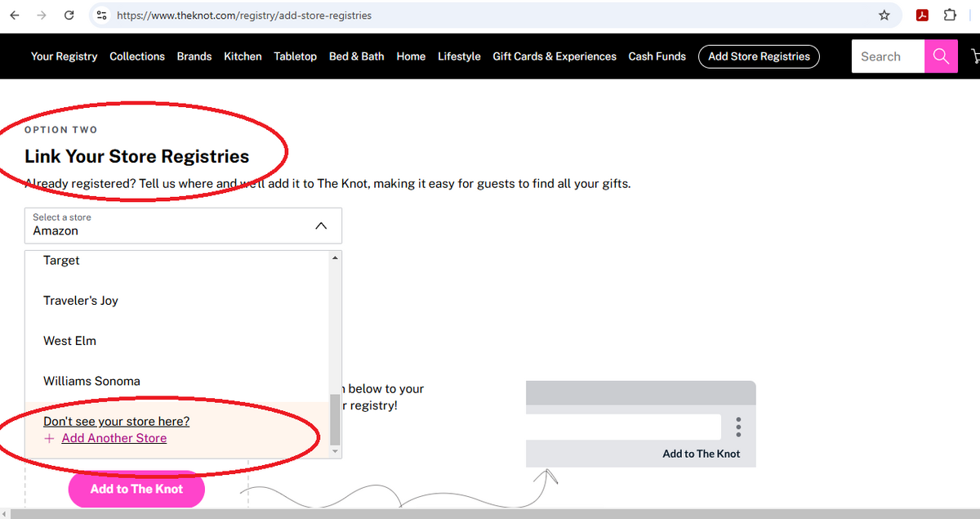
Task: Open the three-dot menu in illustration
Action: coord(738,427)
